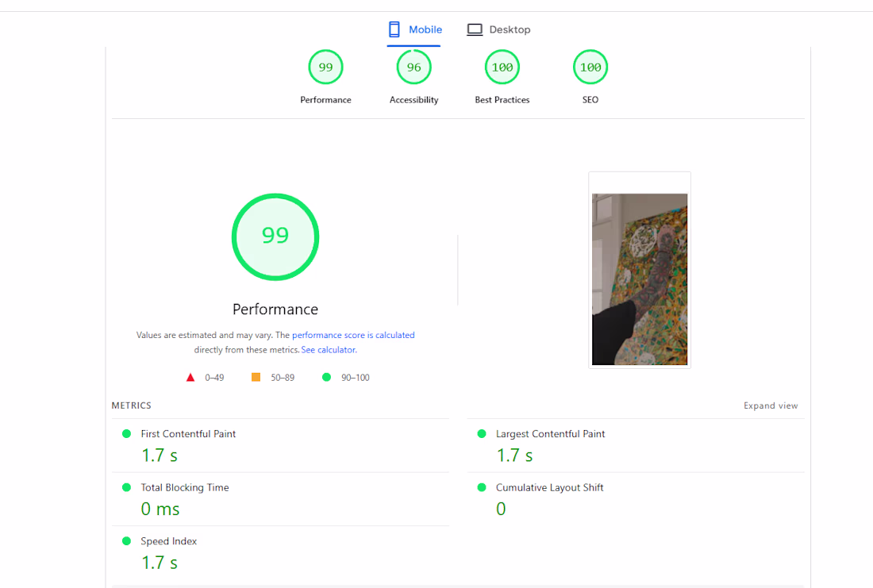Viewport: 873px width, 588px height.
Task: Switch to the Mobile tab
Action: pos(415,30)
